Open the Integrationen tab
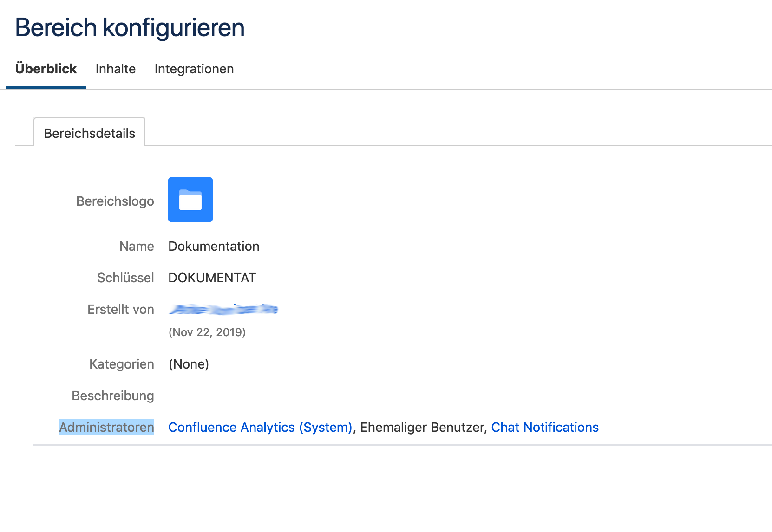Image resolution: width=772 pixels, height=532 pixels. [194, 69]
